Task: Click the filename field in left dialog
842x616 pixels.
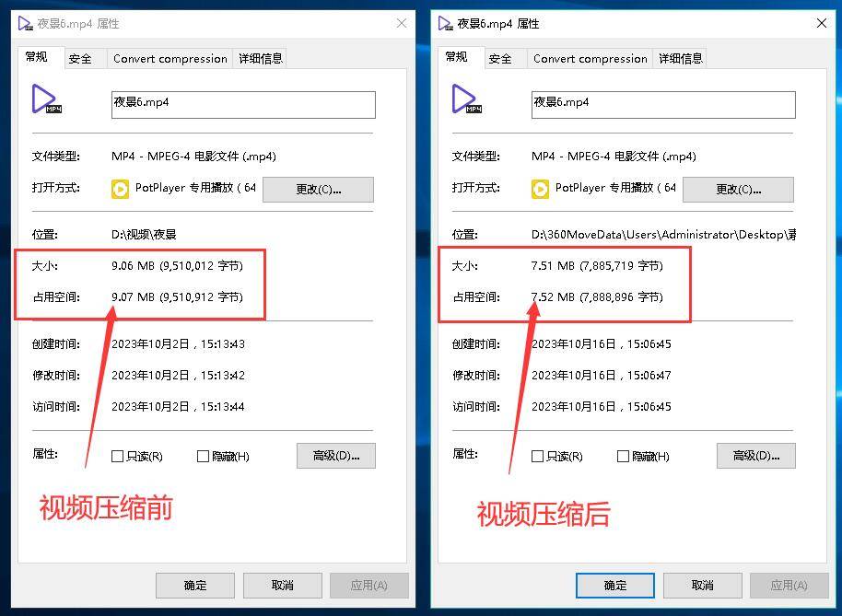Action: click(x=243, y=105)
